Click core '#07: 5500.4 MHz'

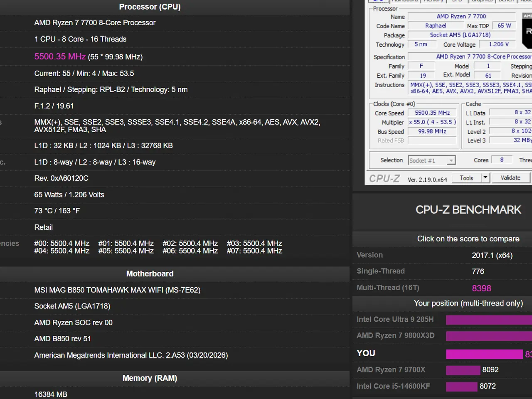pos(254,251)
